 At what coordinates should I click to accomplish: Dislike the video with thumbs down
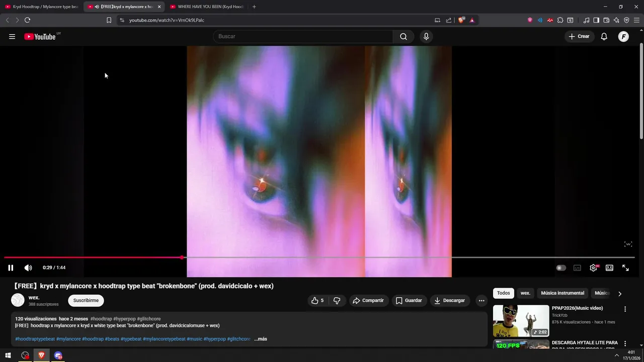pyautogui.click(x=337, y=301)
